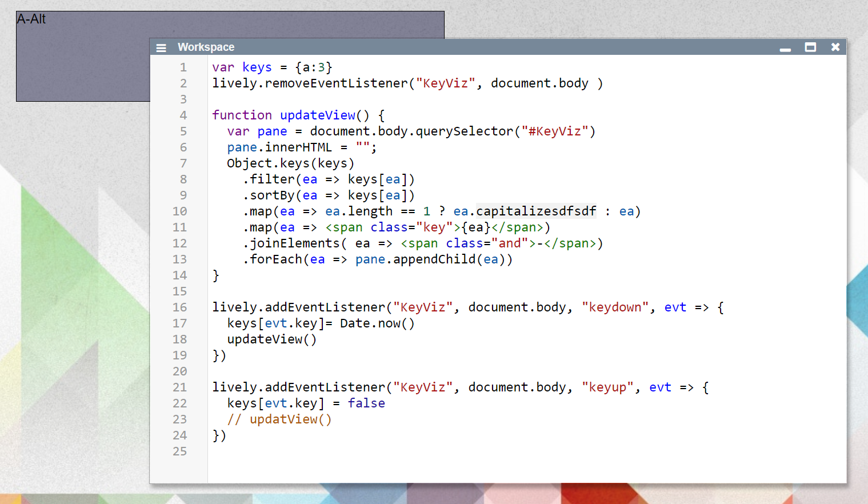
Task: Place cursor on Date.now() call
Action: click(377, 323)
